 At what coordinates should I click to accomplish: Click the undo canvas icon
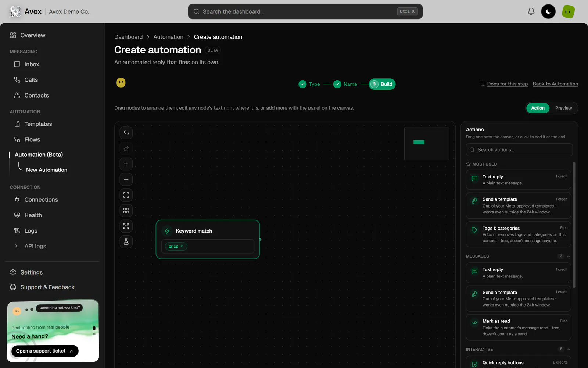(126, 133)
